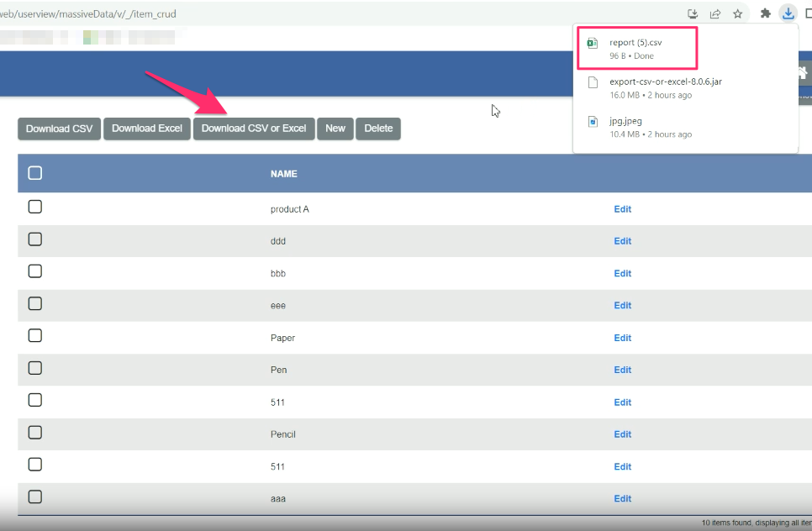This screenshot has width=812, height=531.
Task: Open the Extensions puzzle-piece icon
Action: [765, 13]
